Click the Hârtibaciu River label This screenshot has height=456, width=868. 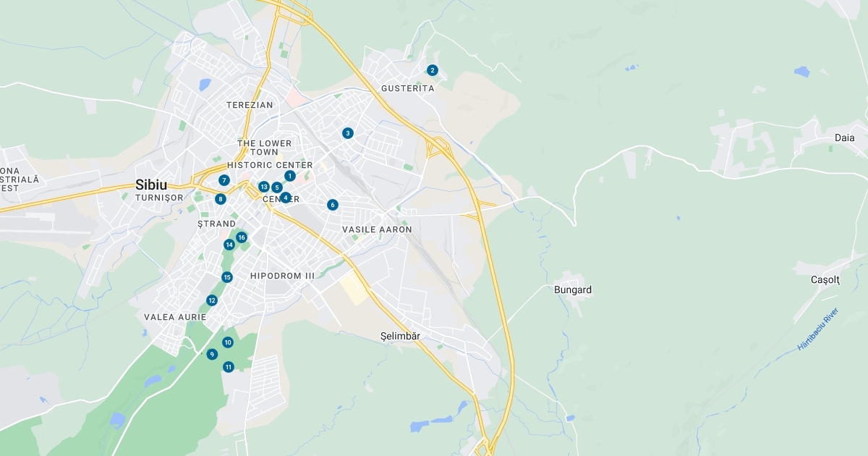click(817, 329)
